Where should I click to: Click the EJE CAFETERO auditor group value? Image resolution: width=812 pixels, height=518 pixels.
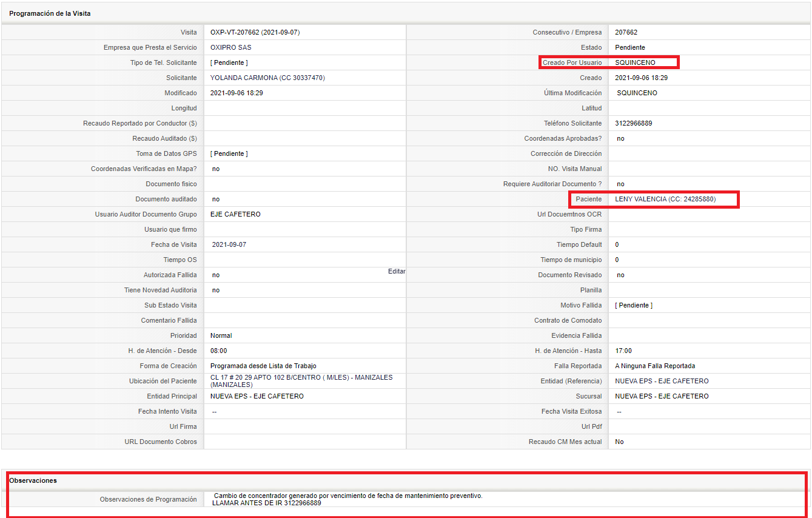235,214
